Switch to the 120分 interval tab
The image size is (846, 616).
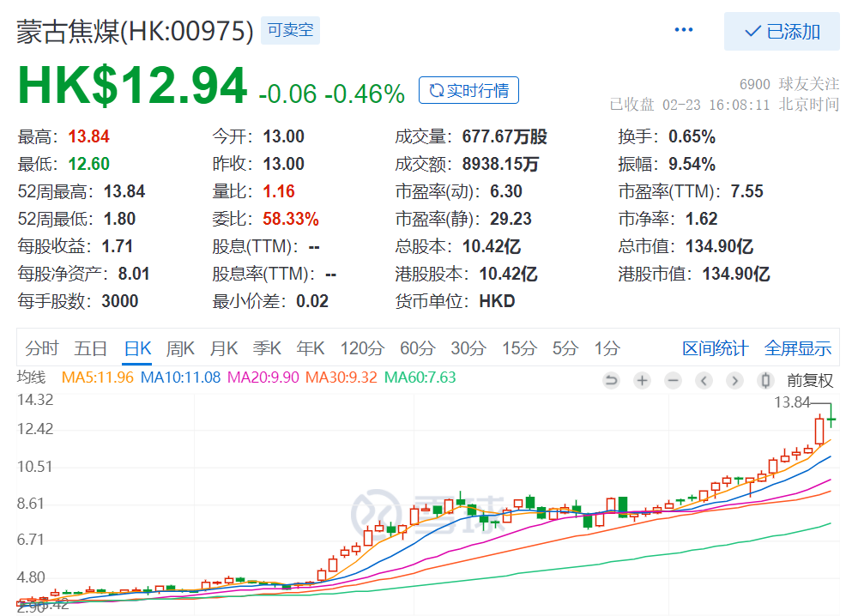click(x=362, y=348)
